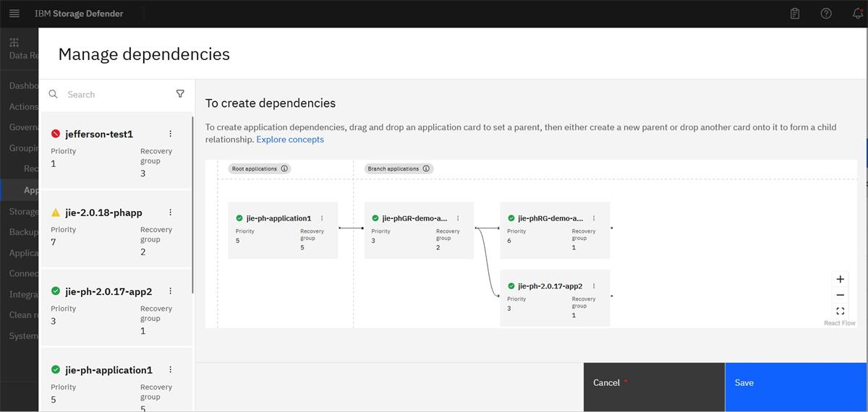The width and height of the screenshot is (868, 412).
Task: Open the notifications bell icon
Action: [858, 14]
